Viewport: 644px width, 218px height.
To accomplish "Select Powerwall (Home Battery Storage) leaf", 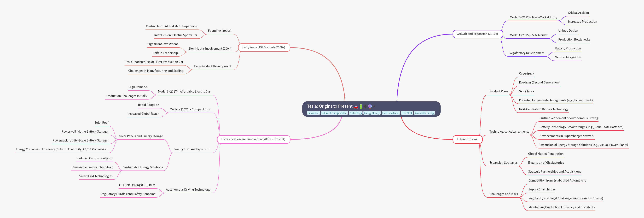I will point(85,131).
